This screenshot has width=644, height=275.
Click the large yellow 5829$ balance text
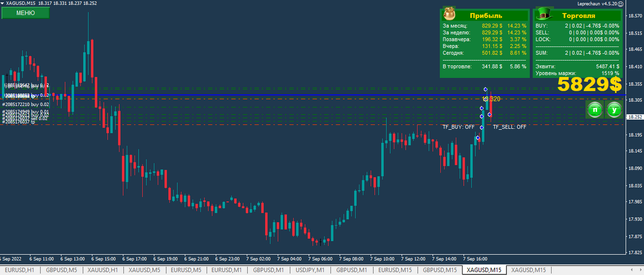point(590,84)
